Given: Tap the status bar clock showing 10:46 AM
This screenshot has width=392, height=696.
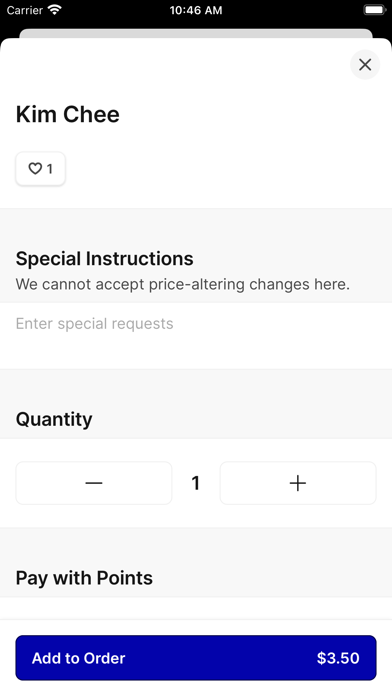Looking at the screenshot, I should (x=196, y=10).
